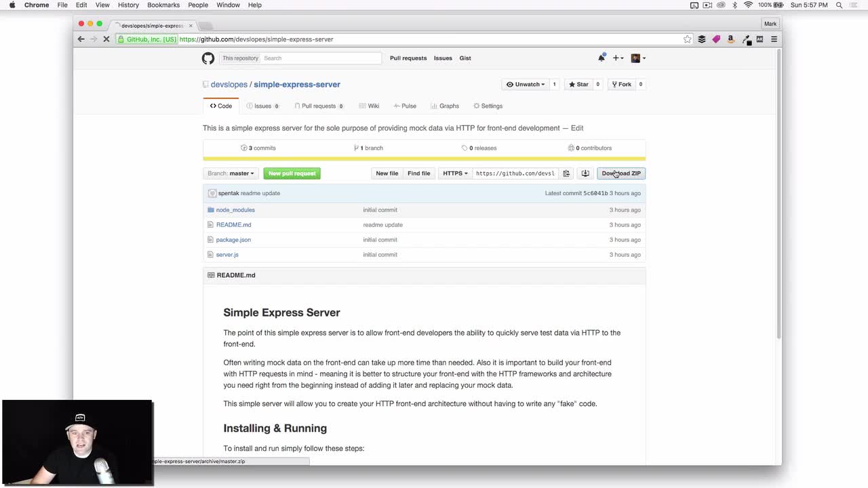This screenshot has height=488, width=868.
Task: Fork the repository
Action: 621,85
